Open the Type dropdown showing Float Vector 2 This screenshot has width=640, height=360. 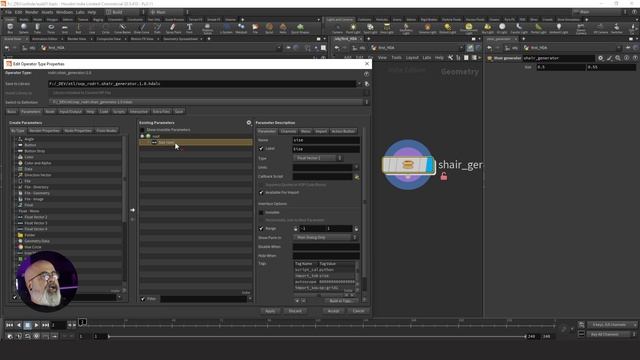point(317,158)
